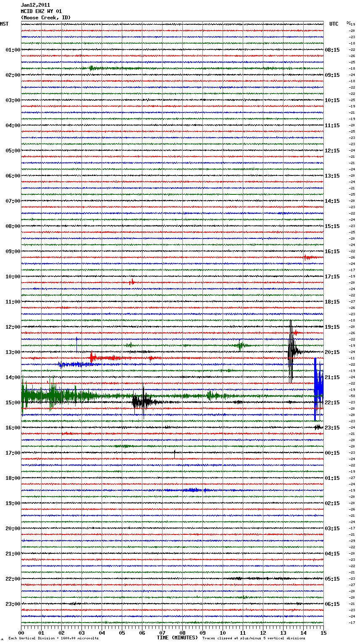Select the MST row label "20:00"

click(13, 529)
